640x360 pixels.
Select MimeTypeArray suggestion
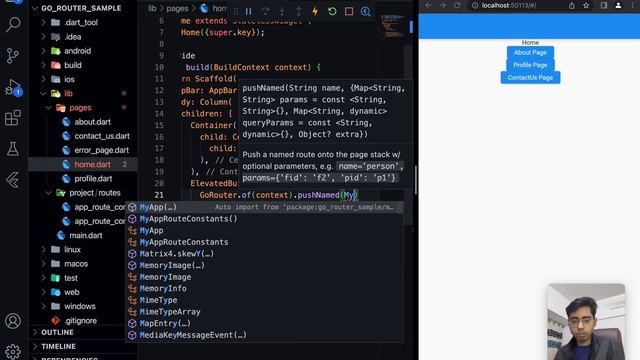(x=264, y=312)
